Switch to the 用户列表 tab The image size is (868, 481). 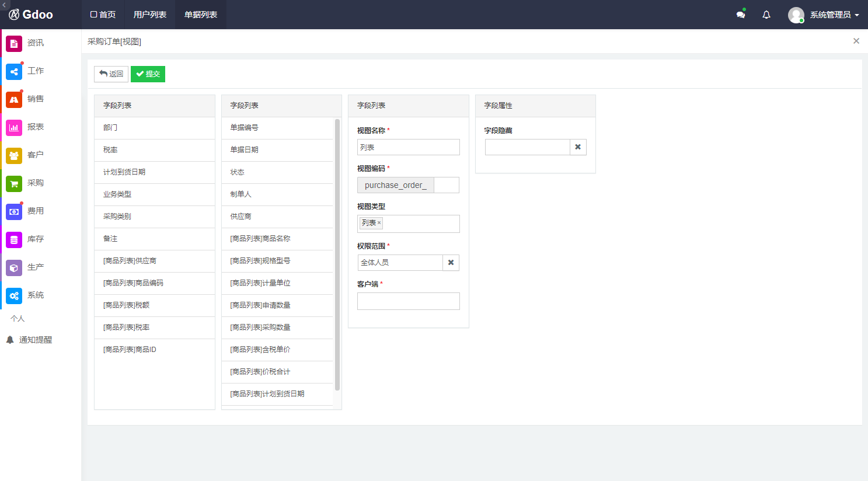point(150,15)
